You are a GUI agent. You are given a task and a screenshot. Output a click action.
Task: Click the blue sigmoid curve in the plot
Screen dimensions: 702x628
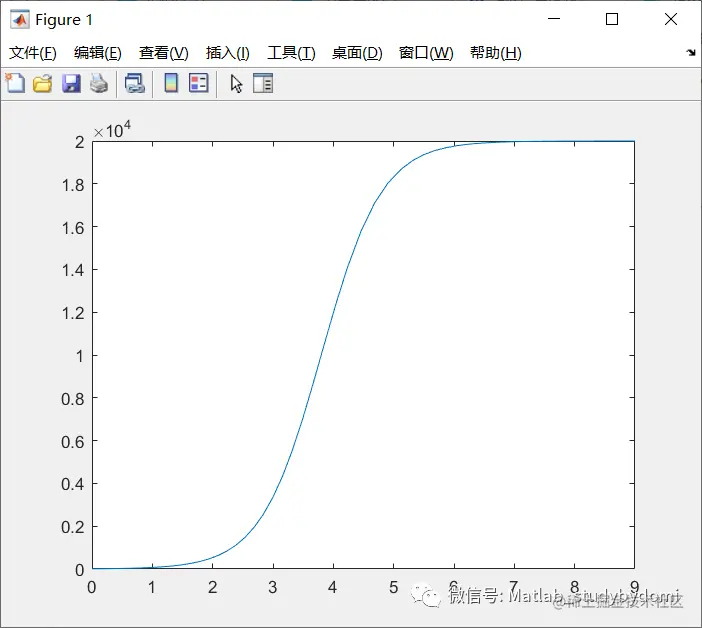coord(321,354)
